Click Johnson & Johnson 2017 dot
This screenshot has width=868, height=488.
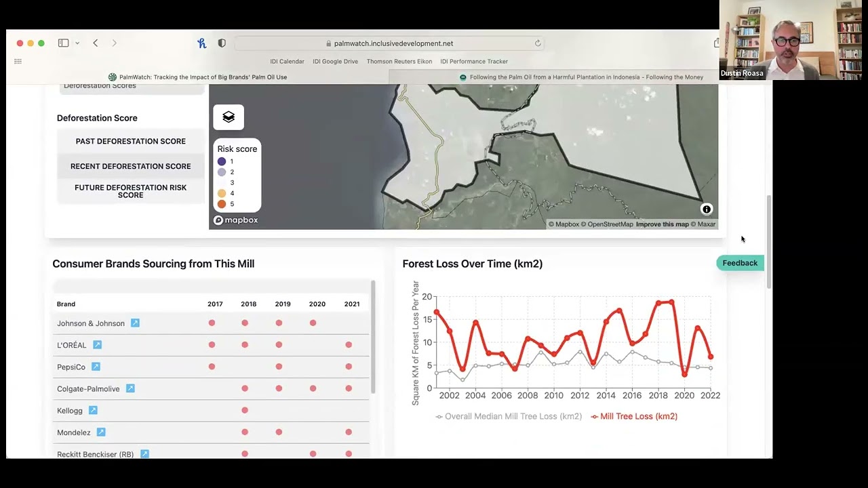212,323
